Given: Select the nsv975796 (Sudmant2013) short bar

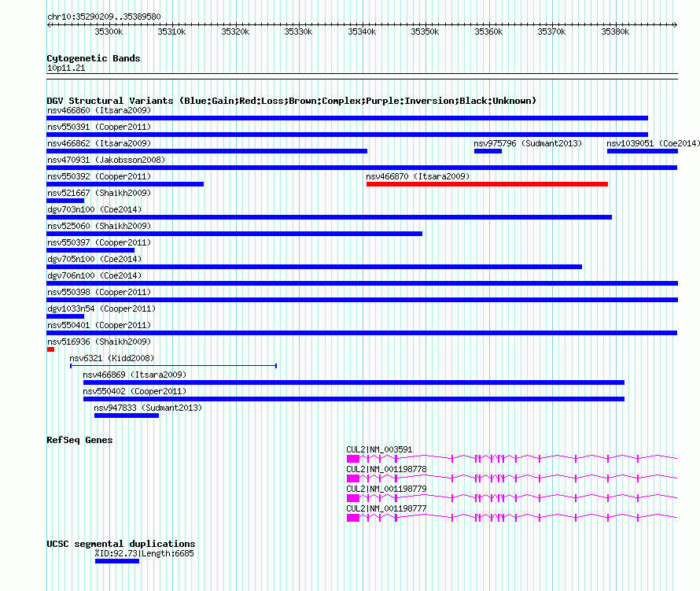Looking at the screenshot, I should pyautogui.click(x=488, y=151).
